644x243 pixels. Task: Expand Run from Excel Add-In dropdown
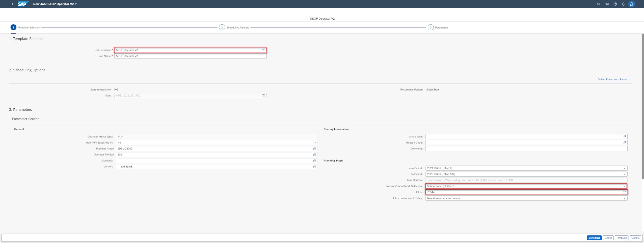pyautogui.click(x=315, y=143)
